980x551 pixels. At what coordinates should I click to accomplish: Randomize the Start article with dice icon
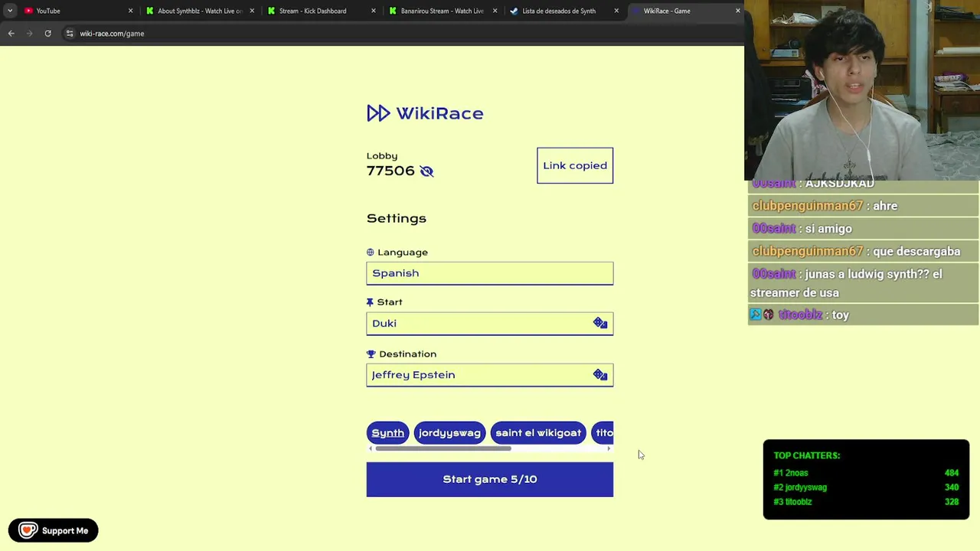(x=600, y=324)
